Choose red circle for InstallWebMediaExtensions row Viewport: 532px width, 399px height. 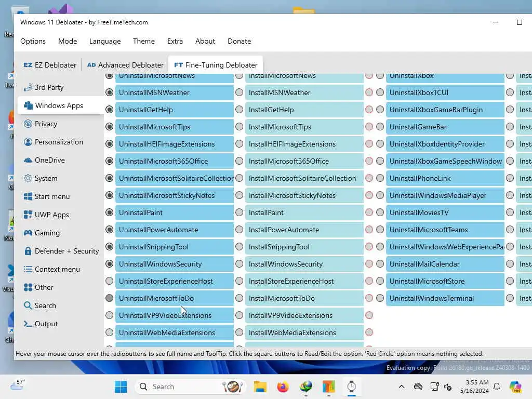pyautogui.click(x=369, y=332)
